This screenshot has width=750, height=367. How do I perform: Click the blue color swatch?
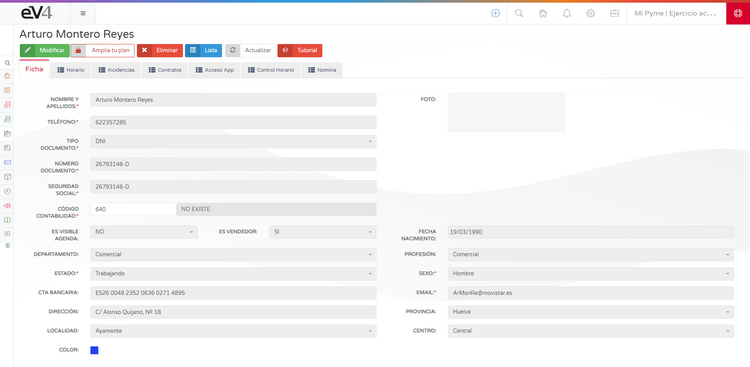94,350
